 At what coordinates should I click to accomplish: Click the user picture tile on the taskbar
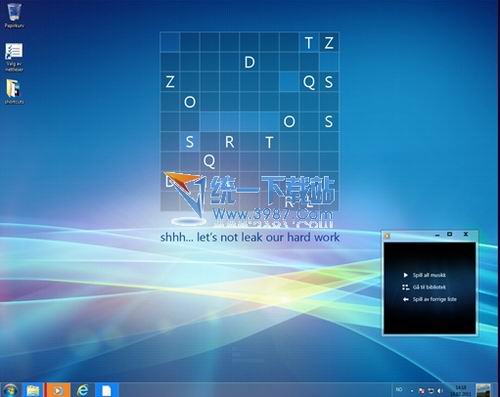483,390
